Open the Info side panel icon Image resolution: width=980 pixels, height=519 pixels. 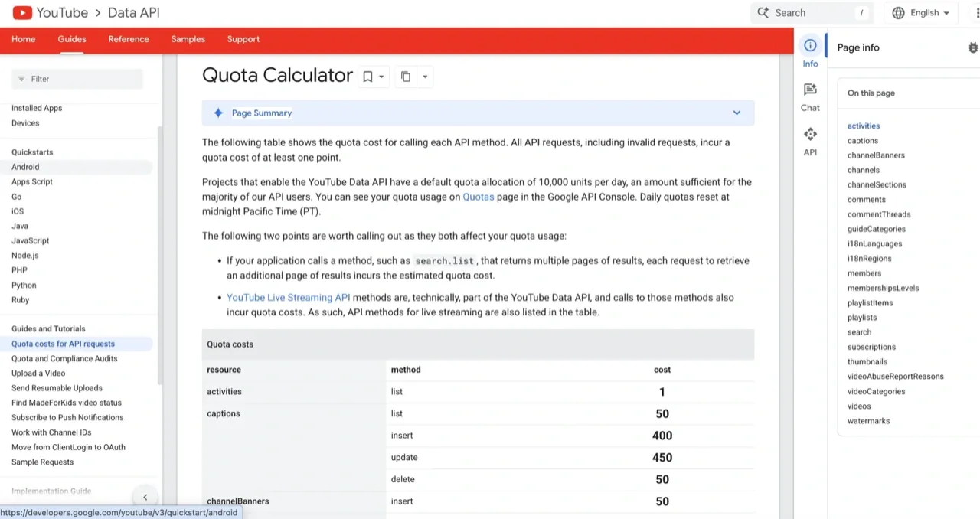(x=810, y=45)
